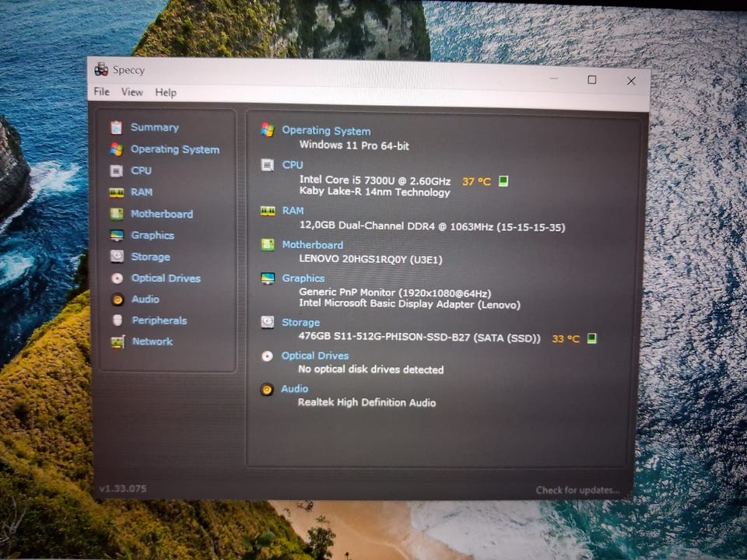This screenshot has height=560, width=747.
Task: Click the 33 °C storage temperature value
Action: [x=566, y=339]
